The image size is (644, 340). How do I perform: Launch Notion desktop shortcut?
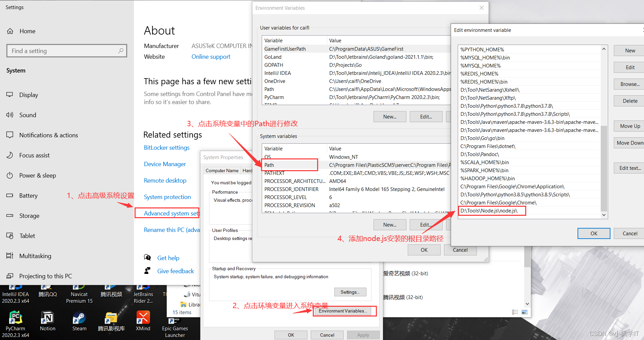(x=48, y=321)
